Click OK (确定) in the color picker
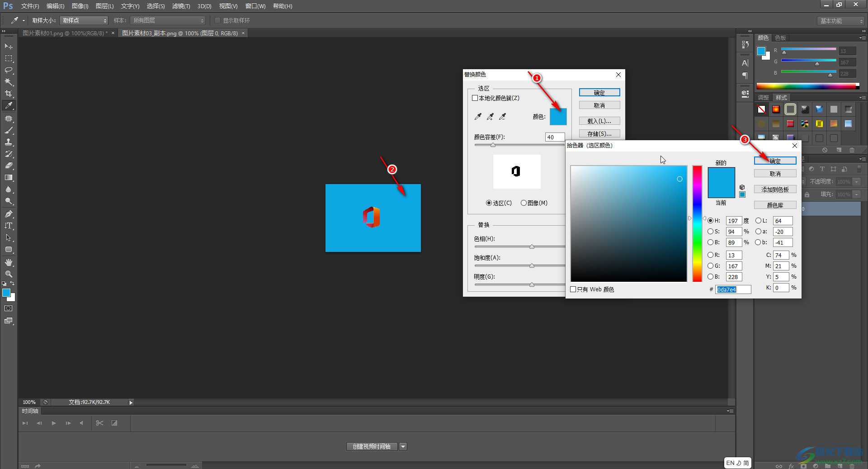868x469 pixels. coord(775,161)
